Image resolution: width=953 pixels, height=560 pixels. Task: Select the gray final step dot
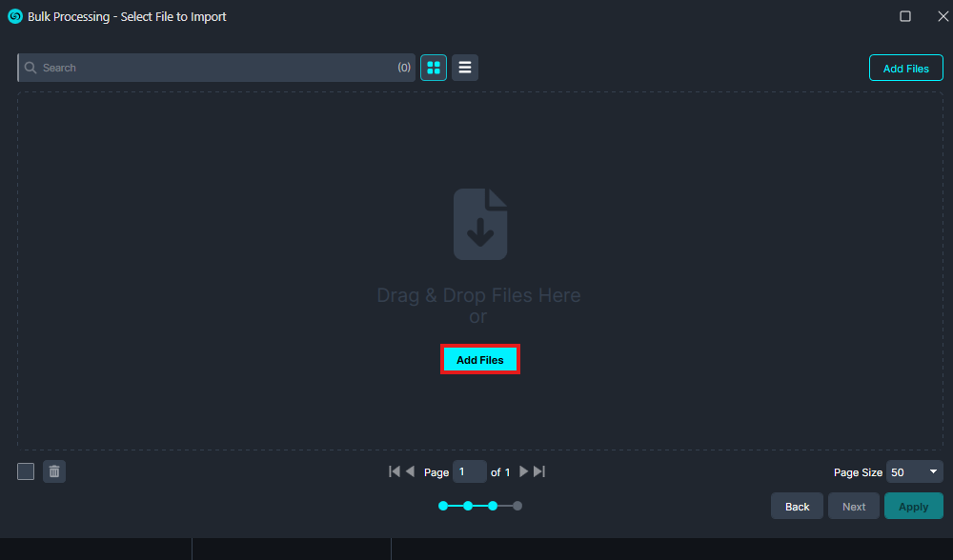[517, 506]
